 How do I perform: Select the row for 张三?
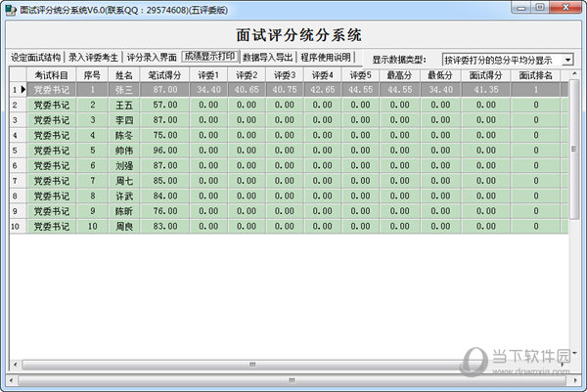[124, 90]
